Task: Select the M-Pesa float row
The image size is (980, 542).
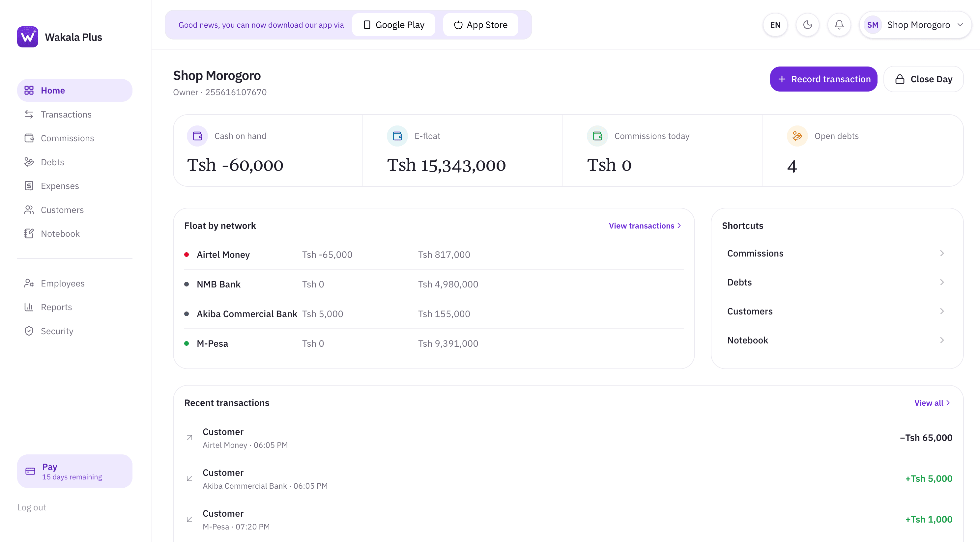Action: [434, 343]
